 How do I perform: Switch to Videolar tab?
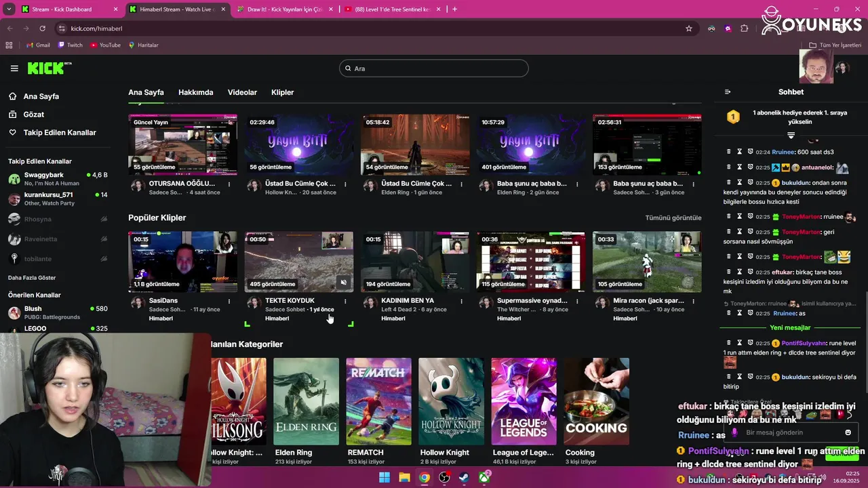tap(242, 92)
